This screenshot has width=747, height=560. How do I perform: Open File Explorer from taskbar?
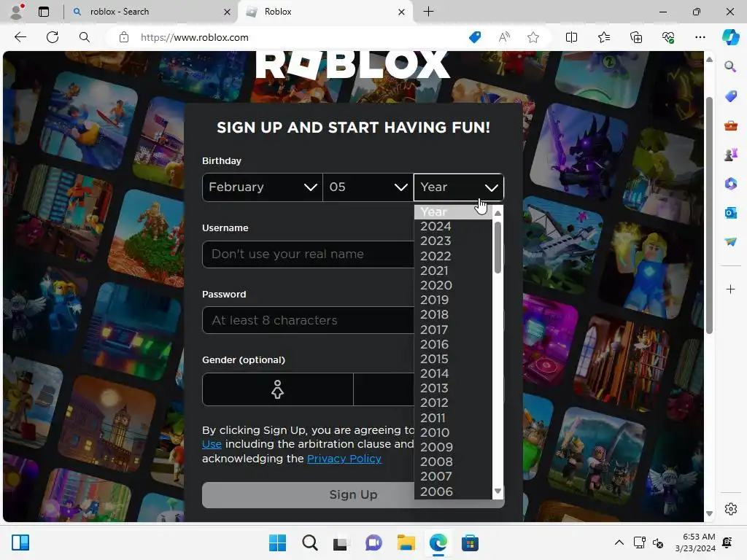(x=406, y=542)
